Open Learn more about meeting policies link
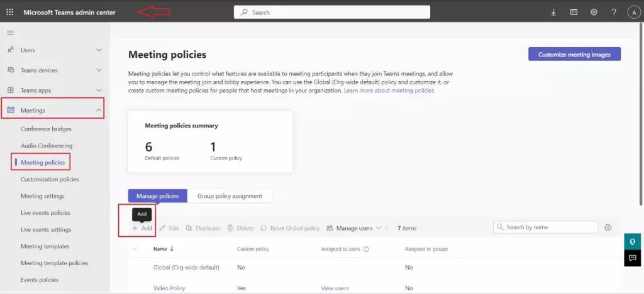The width and height of the screenshot is (644, 294). (x=389, y=90)
